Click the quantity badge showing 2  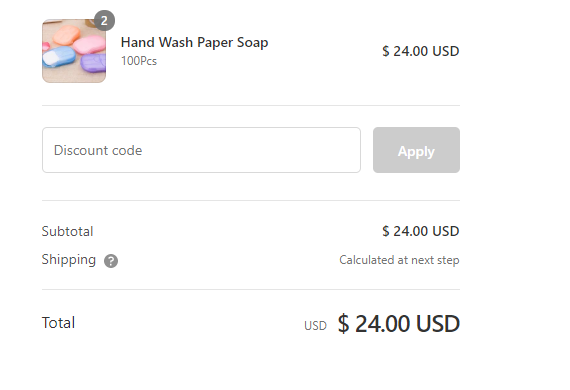(x=104, y=21)
